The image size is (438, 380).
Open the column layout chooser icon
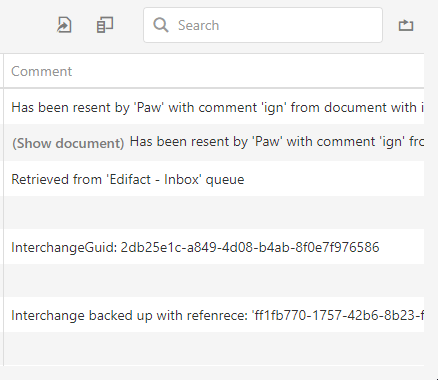[105, 25]
